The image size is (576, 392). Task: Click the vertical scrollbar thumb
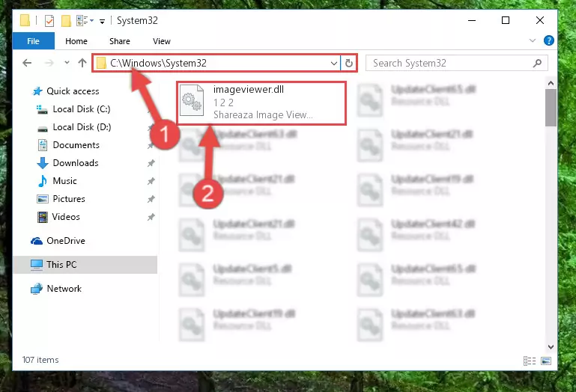point(551,108)
